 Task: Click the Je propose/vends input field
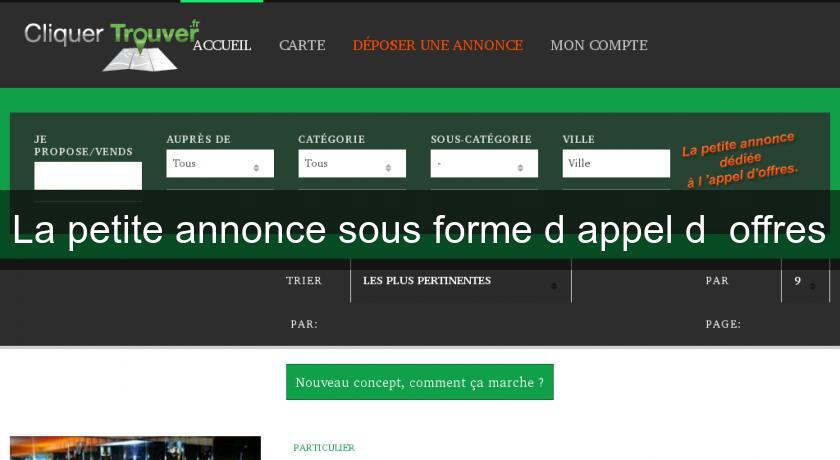click(x=88, y=176)
